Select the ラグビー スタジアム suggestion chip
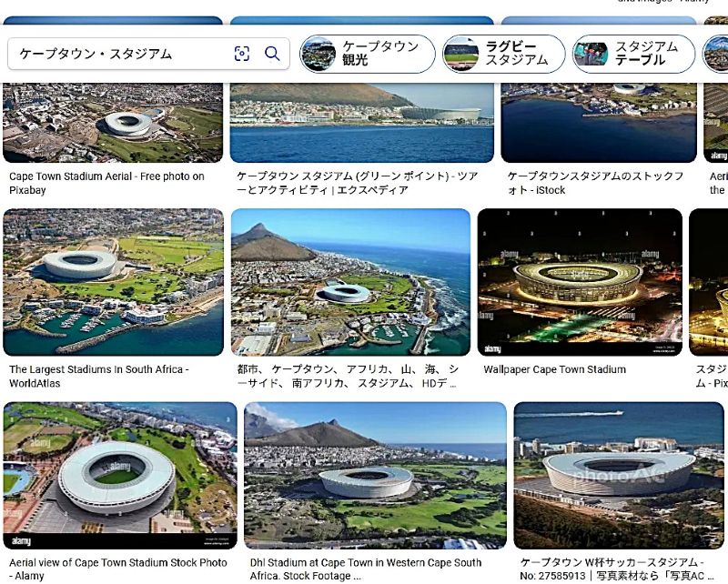728x584 pixels. (504, 54)
